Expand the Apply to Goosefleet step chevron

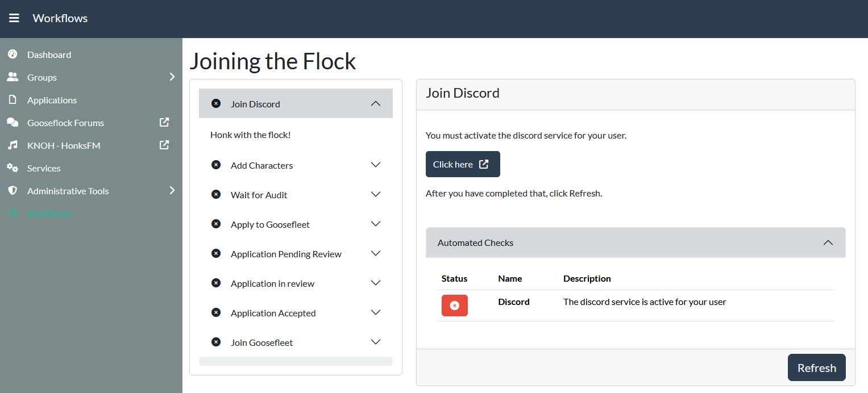point(375,224)
